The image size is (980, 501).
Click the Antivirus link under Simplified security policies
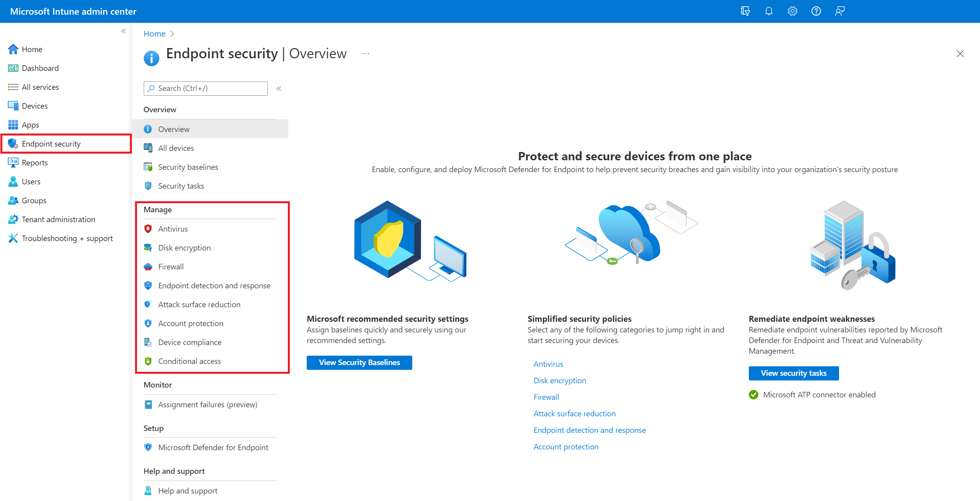[548, 363]
